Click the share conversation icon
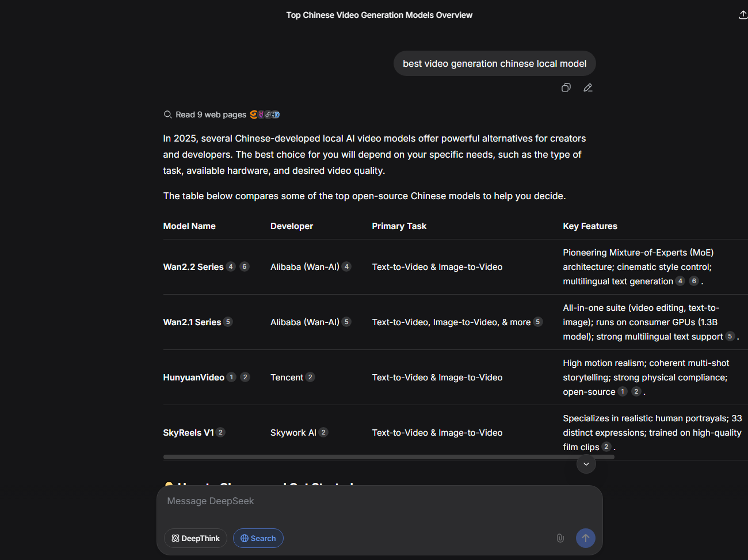Image resolution: width=748 pixels, height=560 pixels. (743, 15)
